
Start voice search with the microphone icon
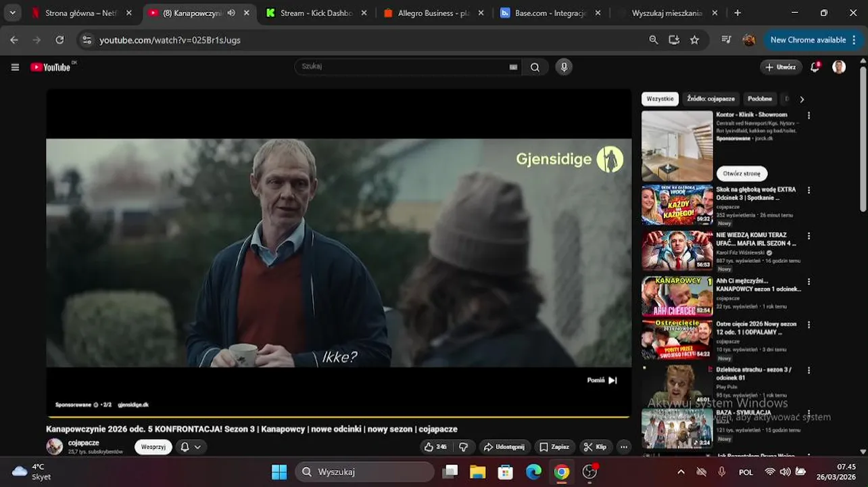pos(564,67)
